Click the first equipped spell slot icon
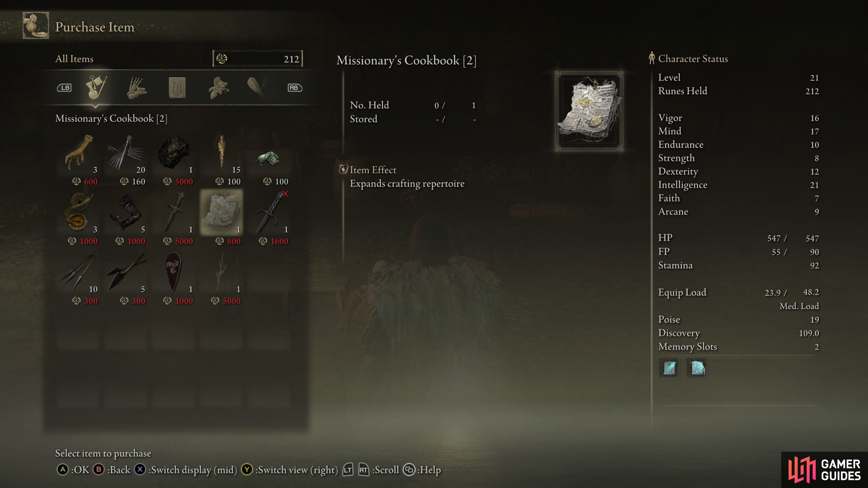The width and height of the screenshot is (868, 488). pyautogui.click(x=669, y=368)
